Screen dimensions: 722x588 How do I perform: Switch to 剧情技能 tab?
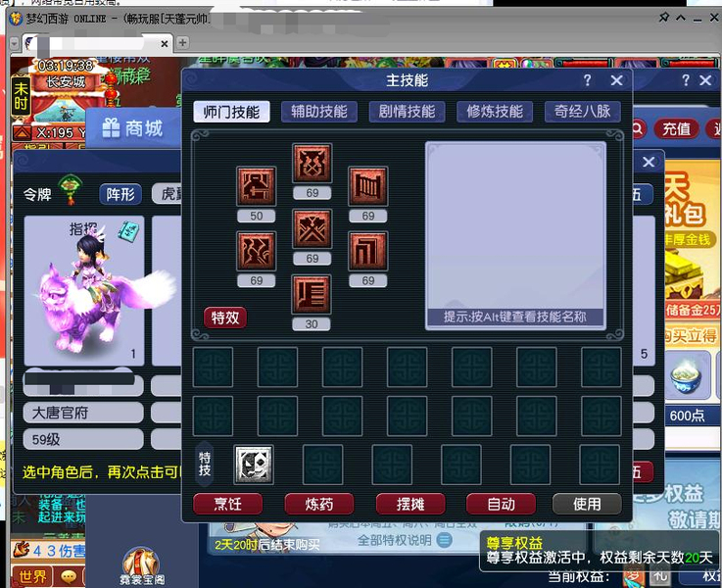click(x=408, y=112)
